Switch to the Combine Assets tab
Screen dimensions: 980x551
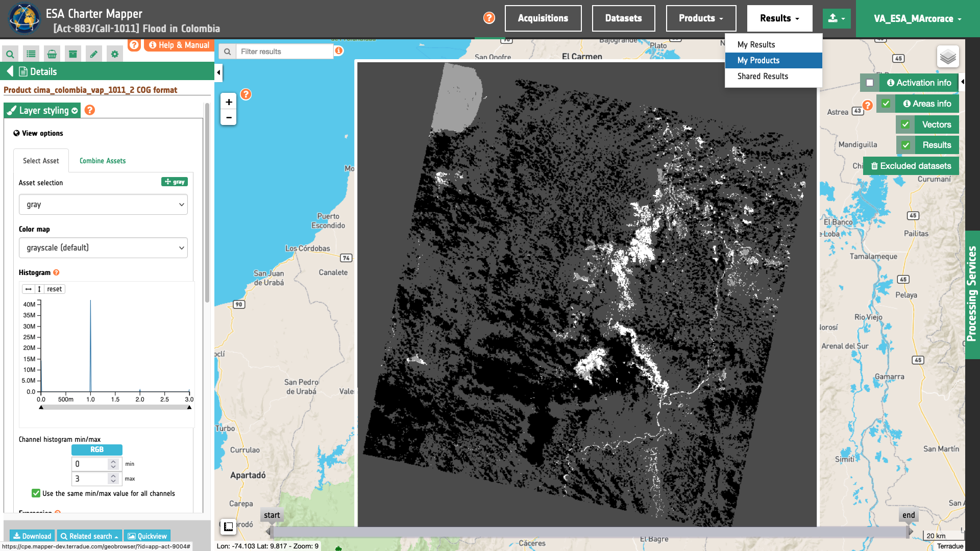coord(103,161)
